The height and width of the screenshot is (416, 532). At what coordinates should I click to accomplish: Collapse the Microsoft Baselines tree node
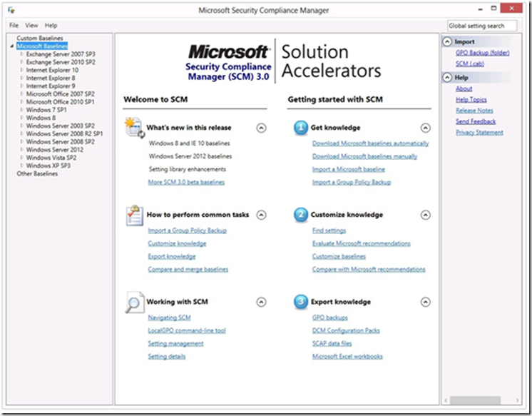[x=12, y=46]
